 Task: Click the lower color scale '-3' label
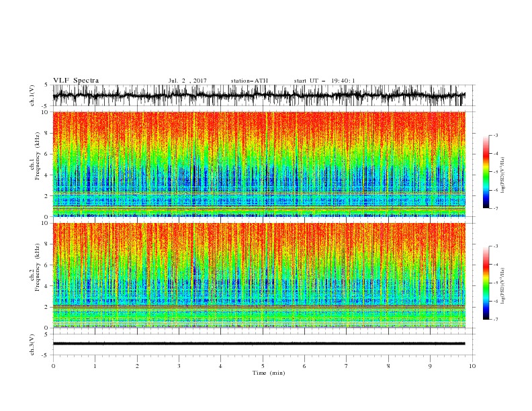click(495, 246)
